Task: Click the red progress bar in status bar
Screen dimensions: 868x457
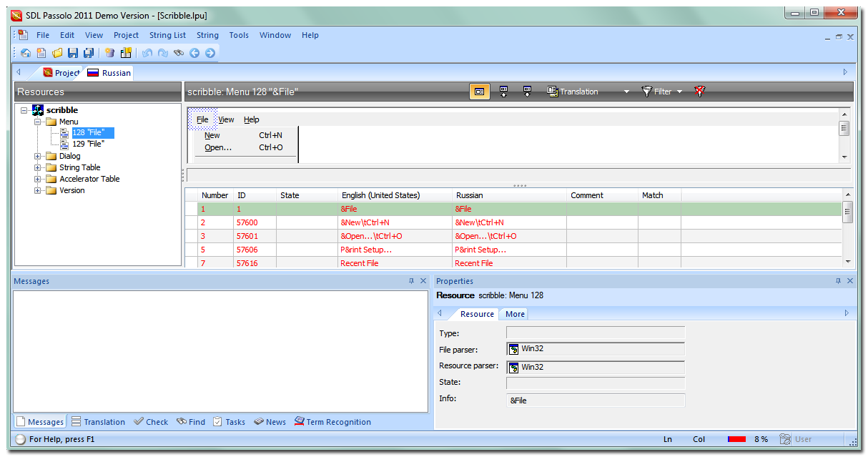Action: point(736,439)
